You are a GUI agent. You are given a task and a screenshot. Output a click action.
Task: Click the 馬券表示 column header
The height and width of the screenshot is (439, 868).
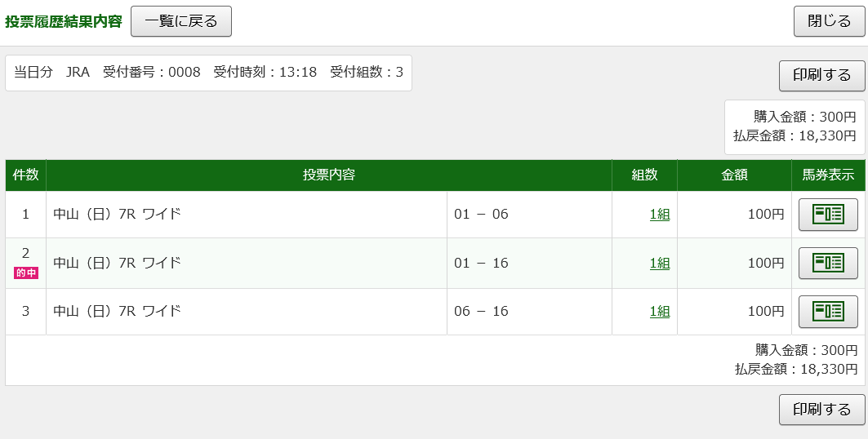click(827, 175)
